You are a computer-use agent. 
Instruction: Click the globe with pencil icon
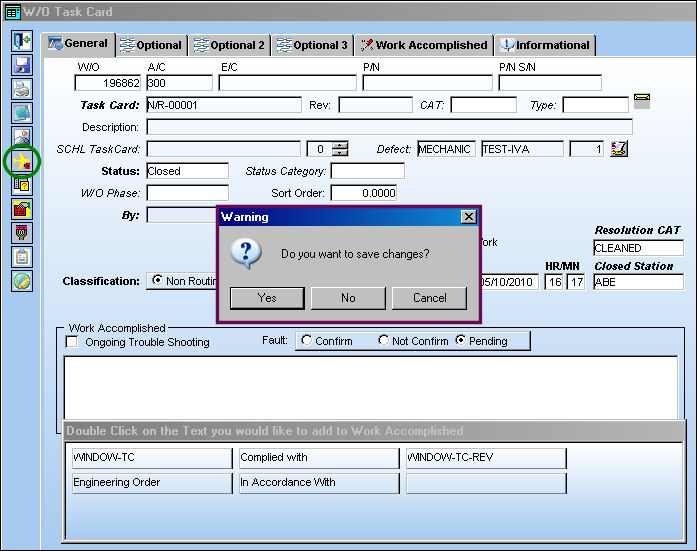[22, 281]
